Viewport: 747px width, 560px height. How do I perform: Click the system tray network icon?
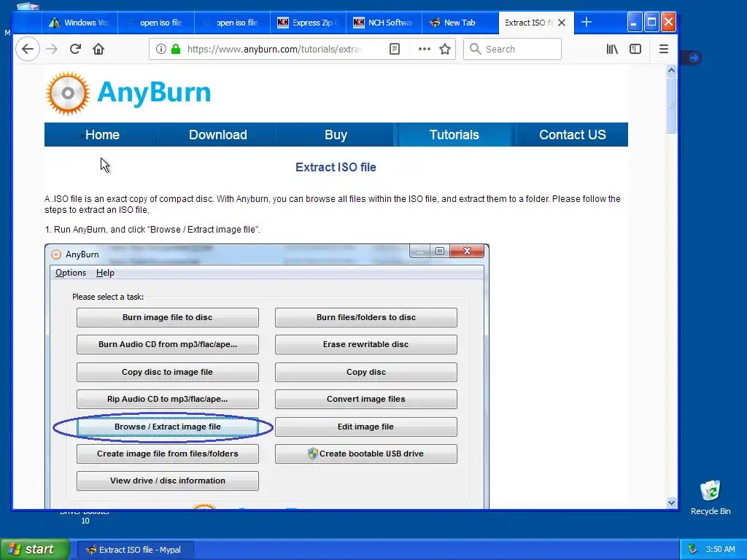coord(693,550)
